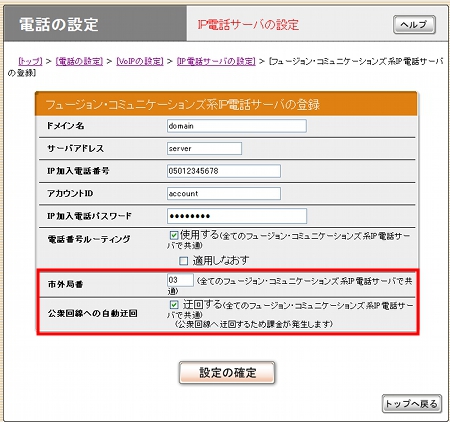Select the 電話番号ルーティング row label
The height and width of the screenshot is (422, 450).
(89, 239)
